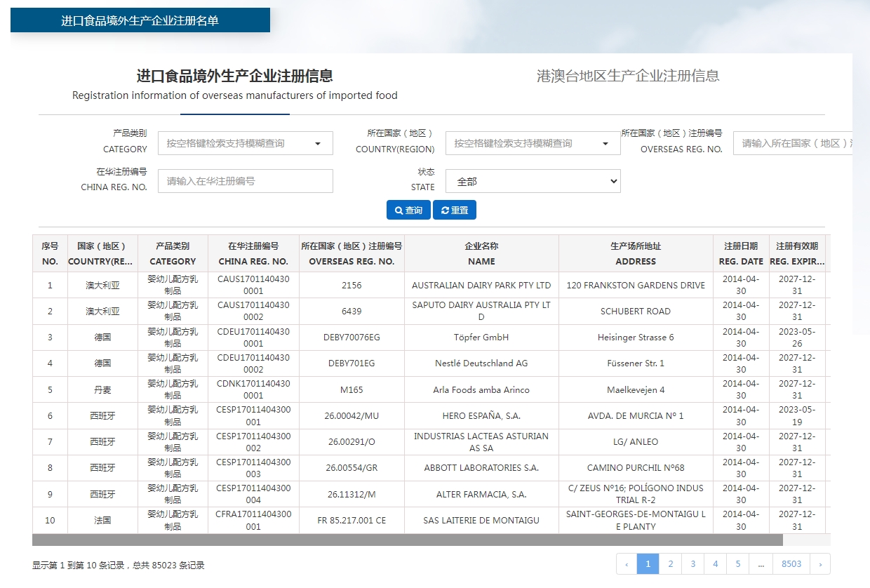The height and width of the screenshot is (588, 870).
Task: Click the 序号 NO. column header
Action: (x=50, y=254)
